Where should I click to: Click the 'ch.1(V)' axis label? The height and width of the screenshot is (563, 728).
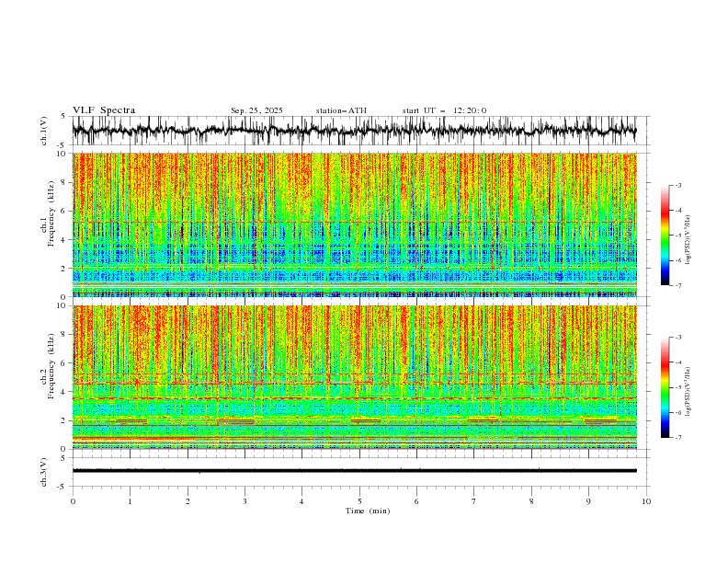pyautogui.click(x=44, y=131)
